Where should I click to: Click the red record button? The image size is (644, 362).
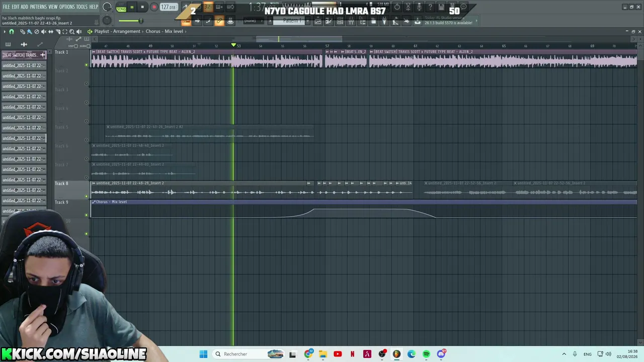(154, 7)
